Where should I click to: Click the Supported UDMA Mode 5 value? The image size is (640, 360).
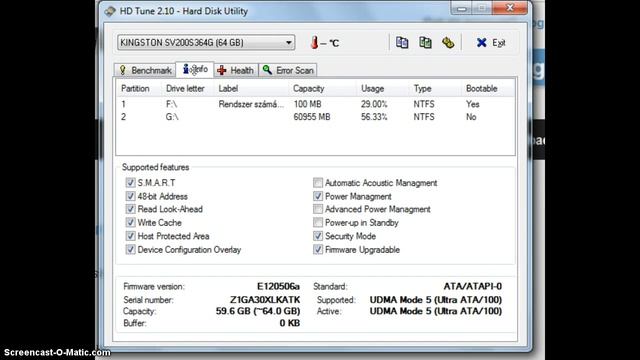coord(436,300)
